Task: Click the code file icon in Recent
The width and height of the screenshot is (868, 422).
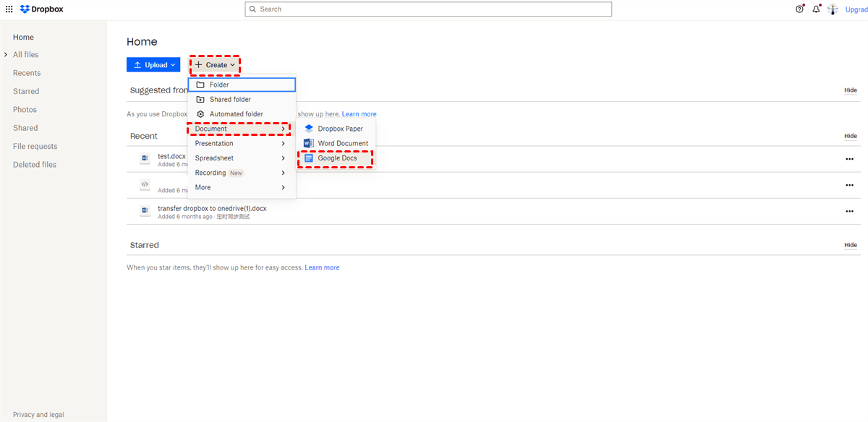Action: click(x=145, y=185)
